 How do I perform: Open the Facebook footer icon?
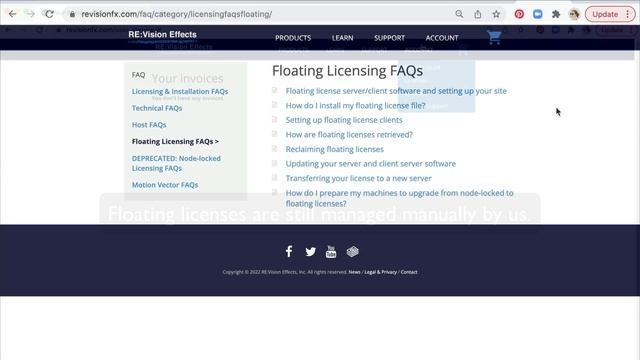289,251
